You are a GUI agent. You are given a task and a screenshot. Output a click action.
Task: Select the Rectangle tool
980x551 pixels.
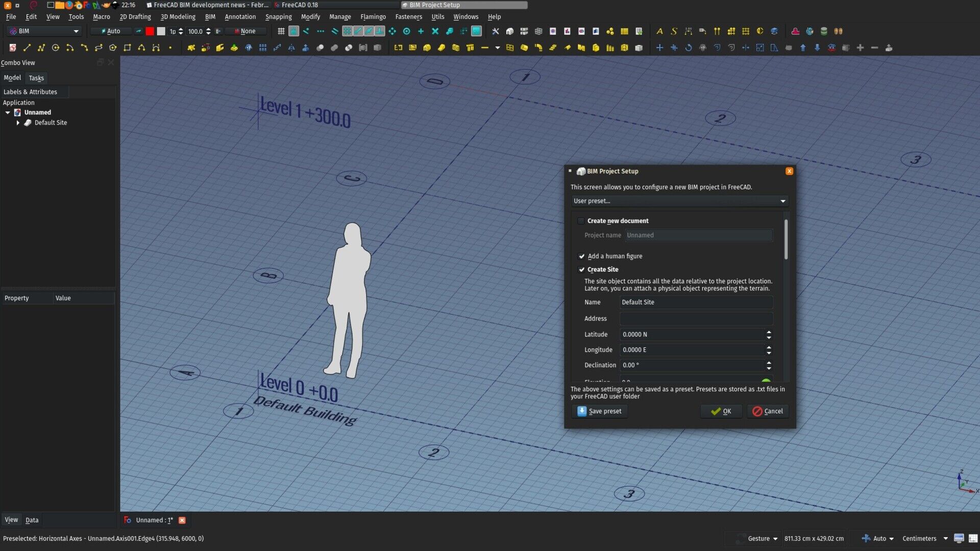pyautogui.click(x=127, y=47)
